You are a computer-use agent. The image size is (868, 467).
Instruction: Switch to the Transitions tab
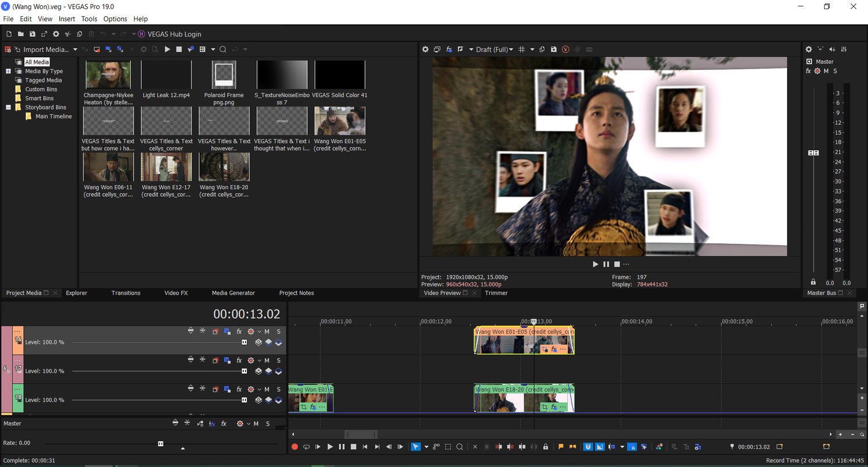click(126, 293)
